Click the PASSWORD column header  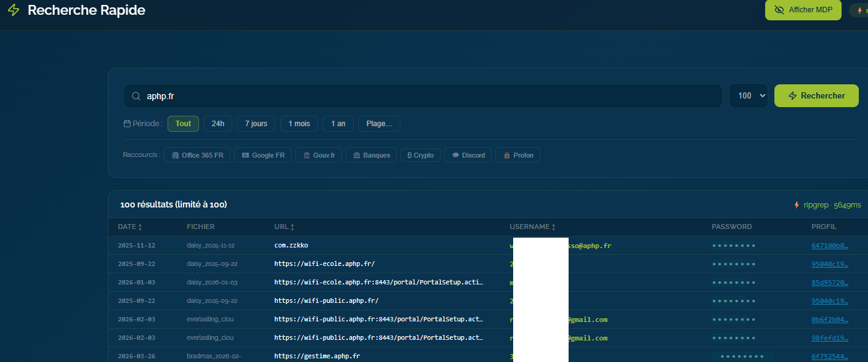point(732,227)
